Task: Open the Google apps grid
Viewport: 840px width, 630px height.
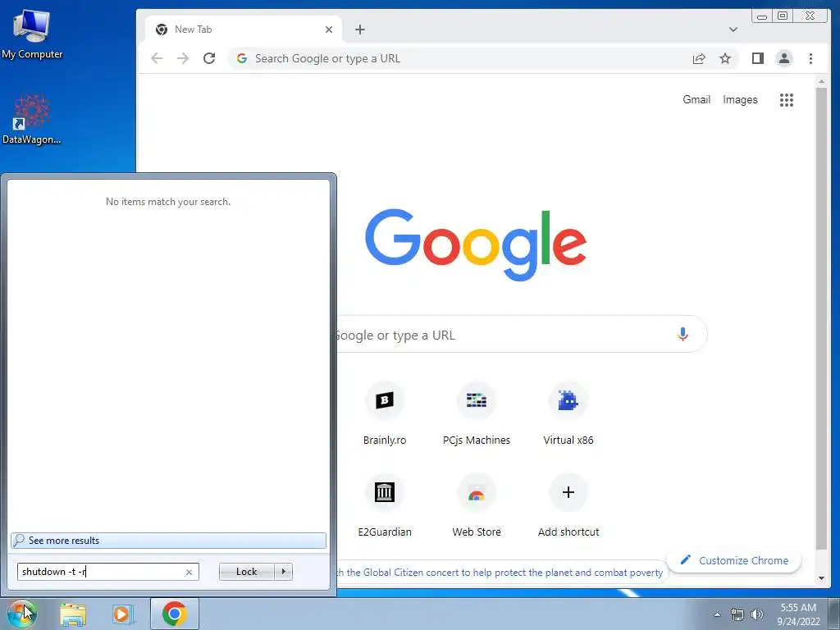Action: pyautogui.click(x=786, y=99)
